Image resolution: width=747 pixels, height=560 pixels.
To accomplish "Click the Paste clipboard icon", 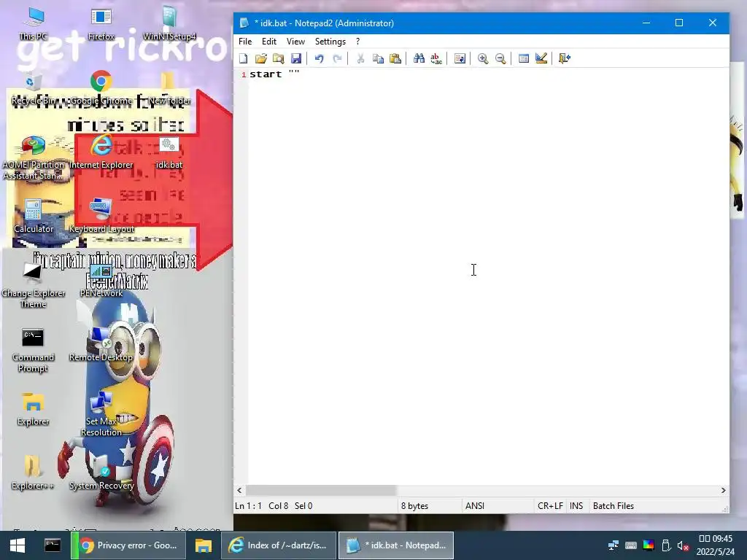I will click(395, 58).
